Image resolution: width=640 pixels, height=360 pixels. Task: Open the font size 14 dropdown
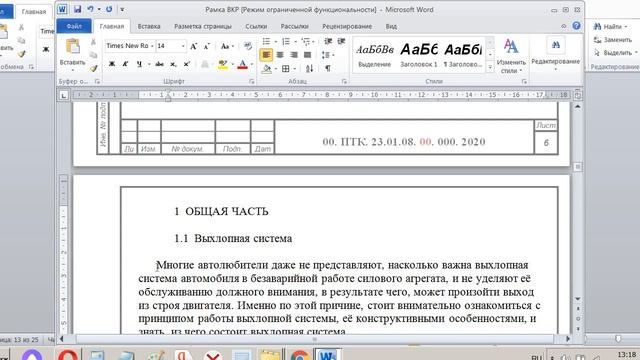(x=183, y=46)
